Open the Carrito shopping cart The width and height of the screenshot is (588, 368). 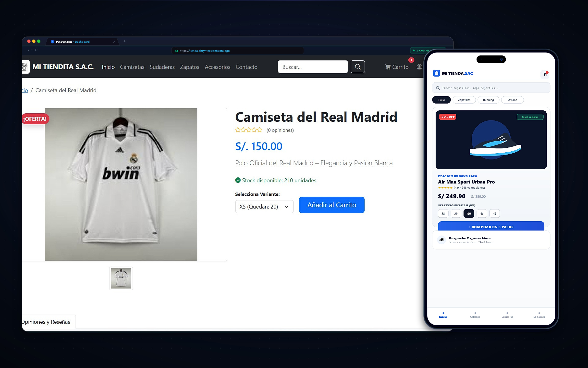[397, 67]
